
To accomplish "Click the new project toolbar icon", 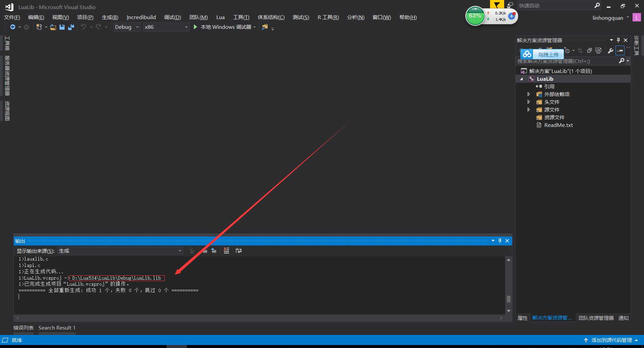I will click(x=39, y=27).
